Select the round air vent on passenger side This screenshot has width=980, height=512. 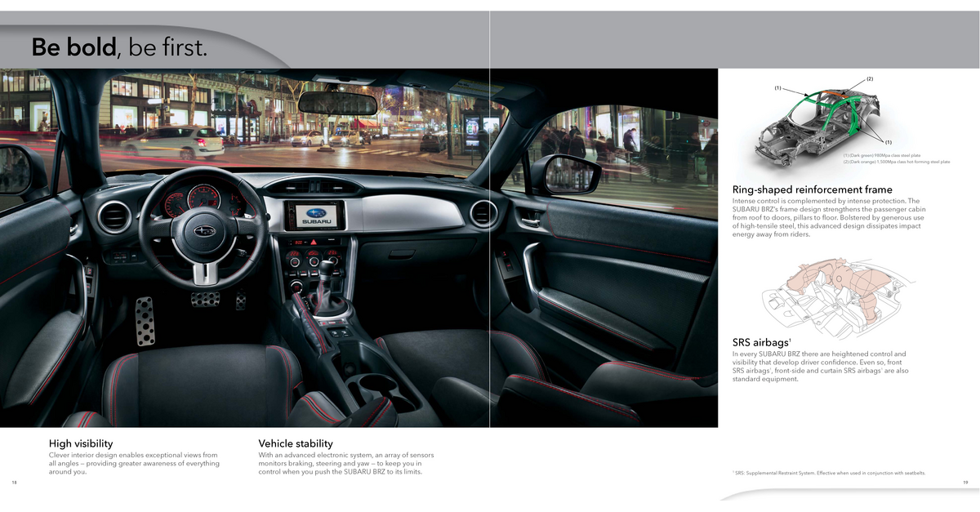coord(483,213)
